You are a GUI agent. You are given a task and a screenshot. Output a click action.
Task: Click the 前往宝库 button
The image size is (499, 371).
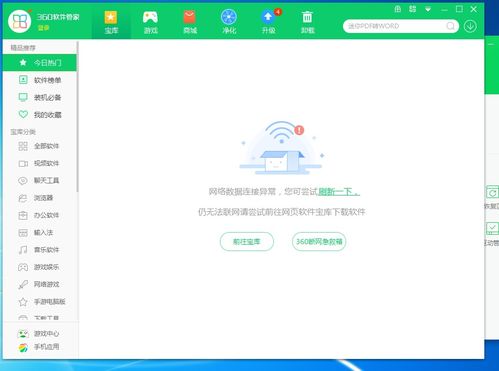tap(247, 241)
